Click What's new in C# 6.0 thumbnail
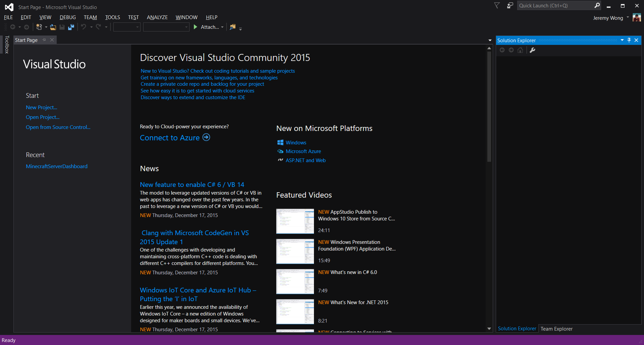644x345 pixels. coord(295,281)
